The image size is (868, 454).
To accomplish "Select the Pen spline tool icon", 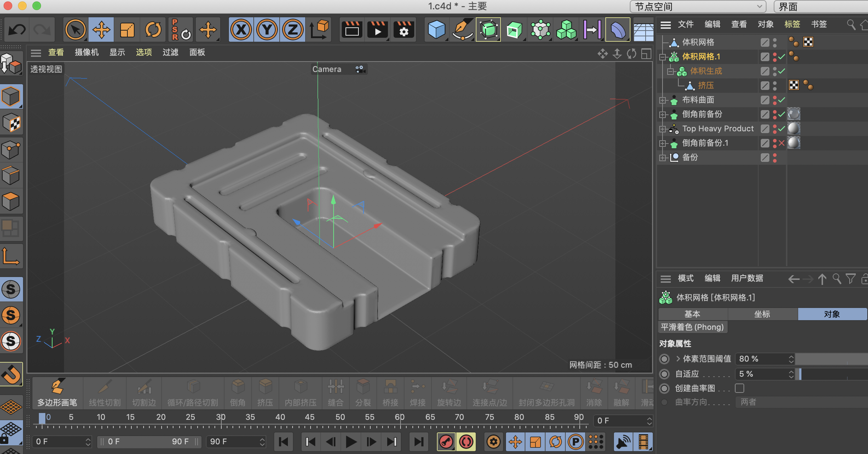I will 462,30.
